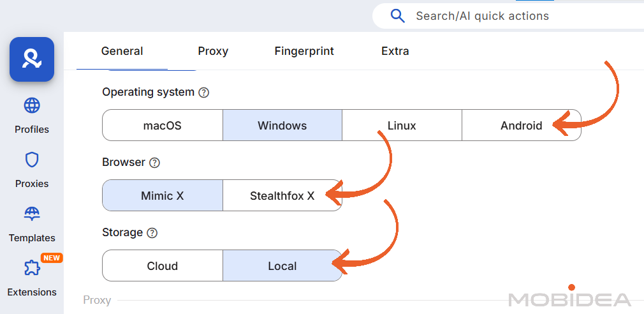Click the Extensions sidebar label
644x314 pixels.
32,292
